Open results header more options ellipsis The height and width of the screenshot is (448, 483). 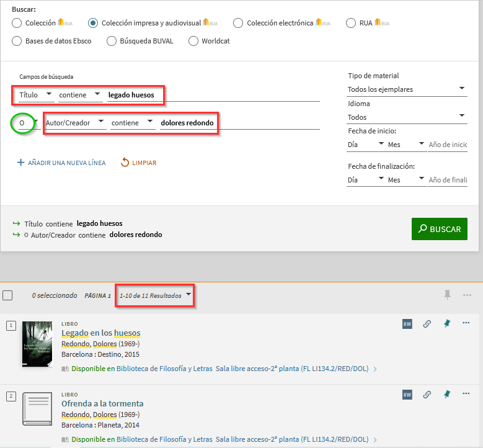467,295
